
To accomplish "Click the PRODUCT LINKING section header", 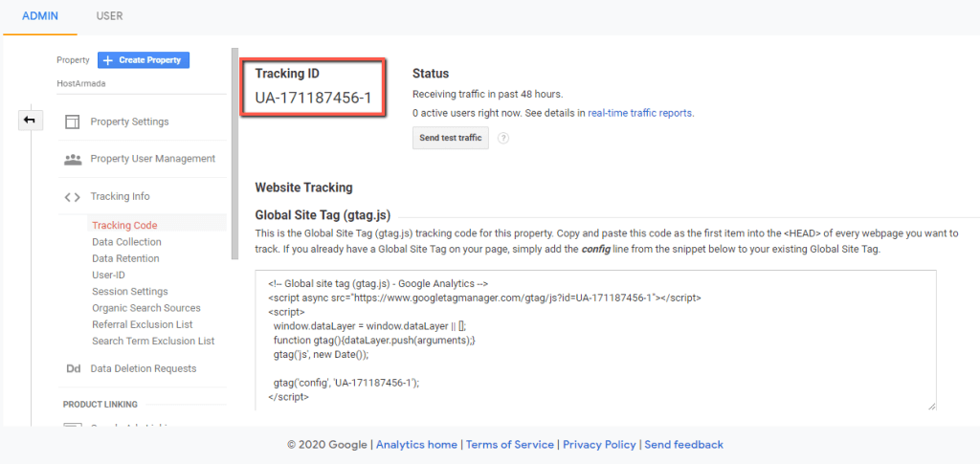I will tap(100, 404).
